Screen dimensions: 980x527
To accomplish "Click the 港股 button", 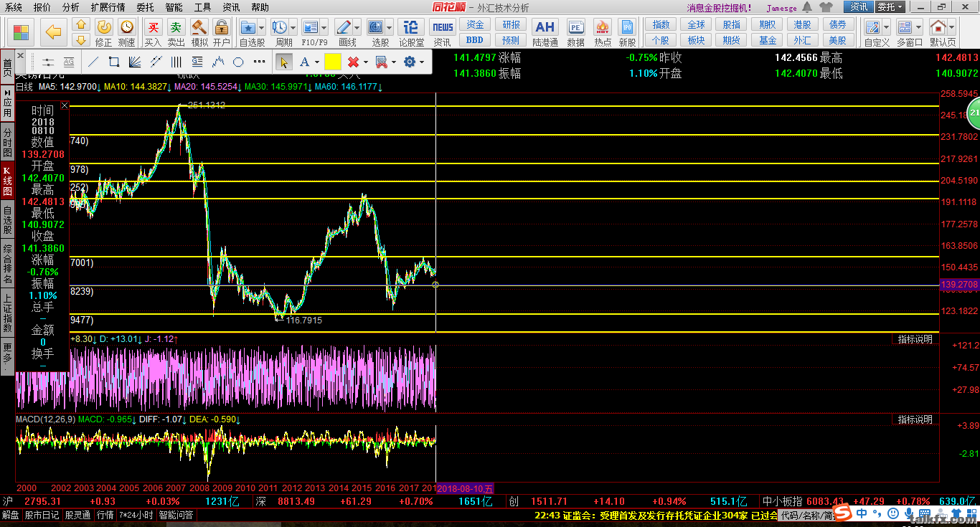I will click(x=802, y=25).
